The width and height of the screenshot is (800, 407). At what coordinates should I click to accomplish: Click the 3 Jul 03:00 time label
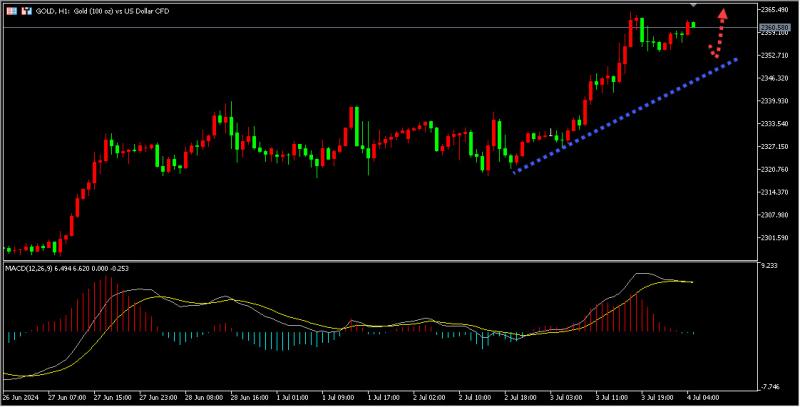tap(567, 397)
